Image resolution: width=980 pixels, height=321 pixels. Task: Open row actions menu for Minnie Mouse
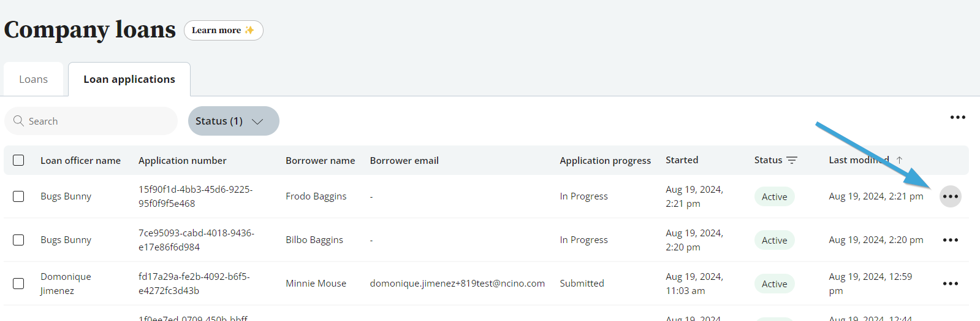tap(950, 284)
